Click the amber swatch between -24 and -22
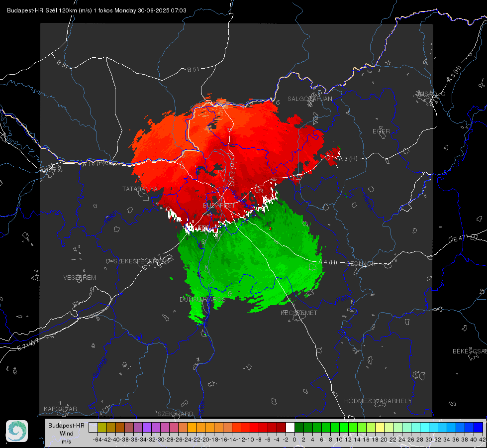 (x=192, y=427)
